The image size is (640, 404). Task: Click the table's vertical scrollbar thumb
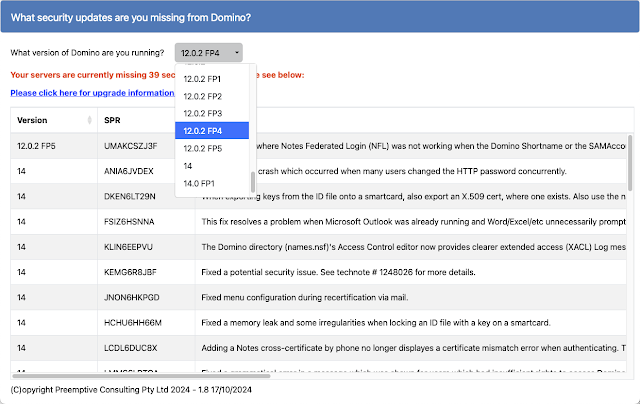click(630, 162)
